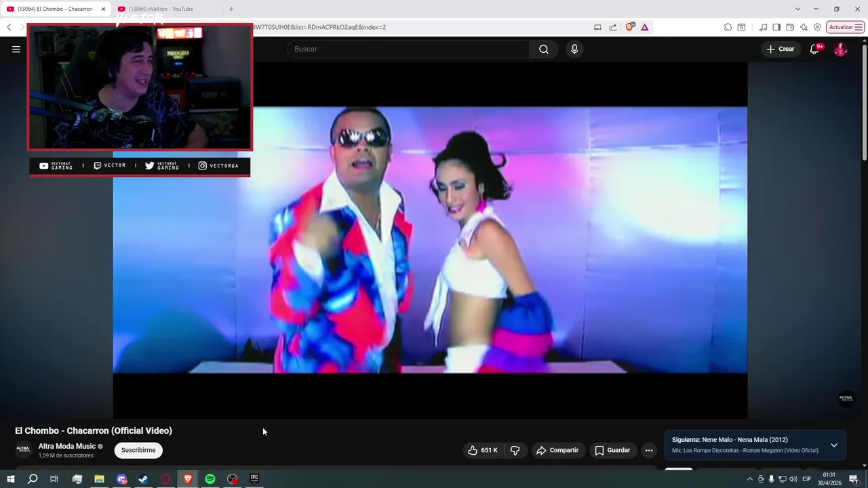Click the Compartir share button
This screenshot has width=868, height=488.
tap(557, 450)
